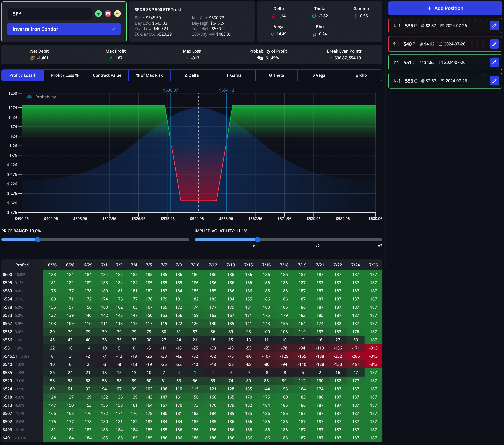Open the Inverse Iron Condor strategy dropdown
The height and width of the screenshot is (445, 504).
click(x=64, y=29)
